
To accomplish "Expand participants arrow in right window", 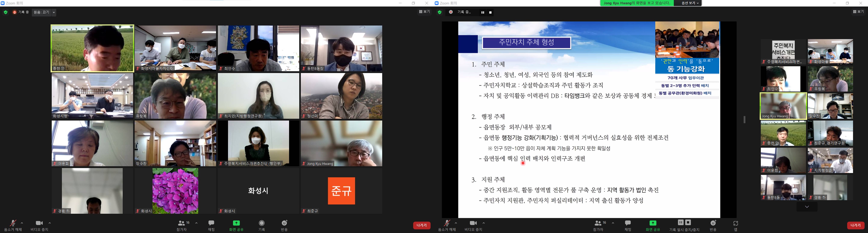I will click(613, 223).
